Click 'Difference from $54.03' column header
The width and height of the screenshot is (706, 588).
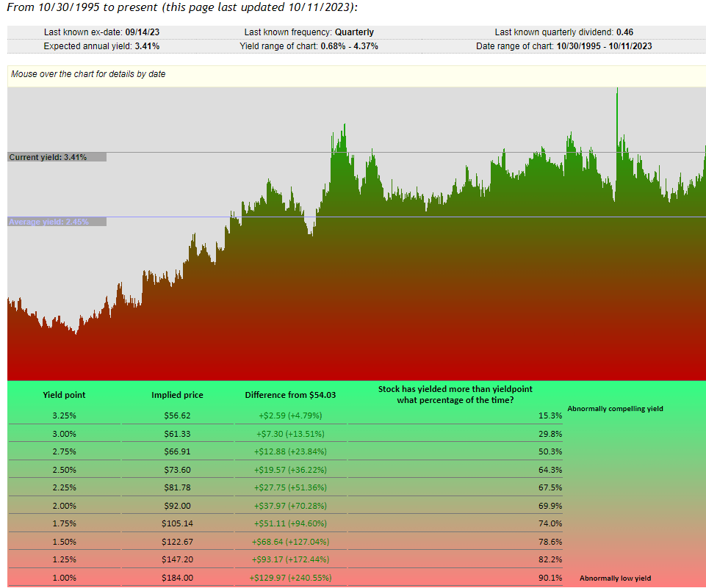click(290, 395)
